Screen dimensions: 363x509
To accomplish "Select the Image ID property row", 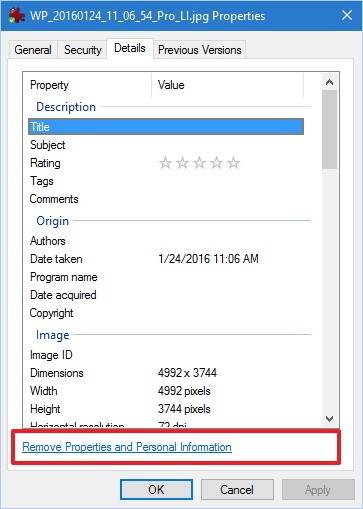I will tap(166, 355).
